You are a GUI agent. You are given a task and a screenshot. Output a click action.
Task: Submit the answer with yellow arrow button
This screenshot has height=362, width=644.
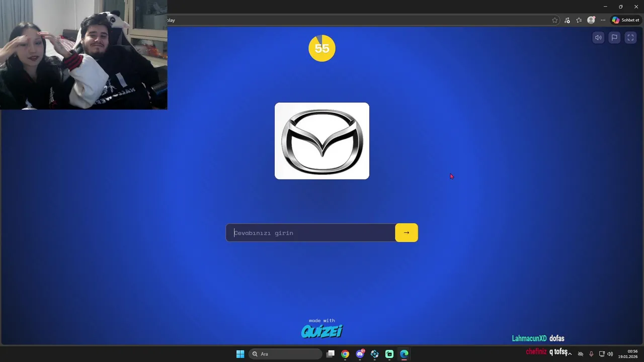pyautogui.click(x=407, y=233)
